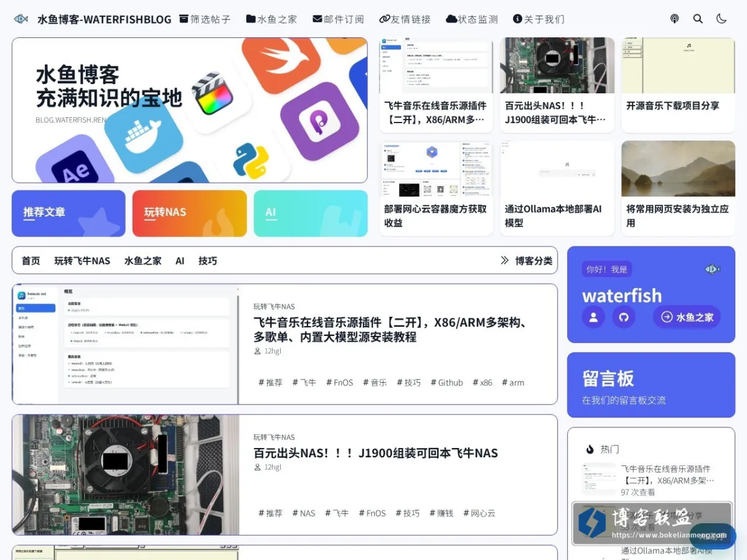Click the fish logo icon in header
Screen dimensions: 747x560
point(21,19)
